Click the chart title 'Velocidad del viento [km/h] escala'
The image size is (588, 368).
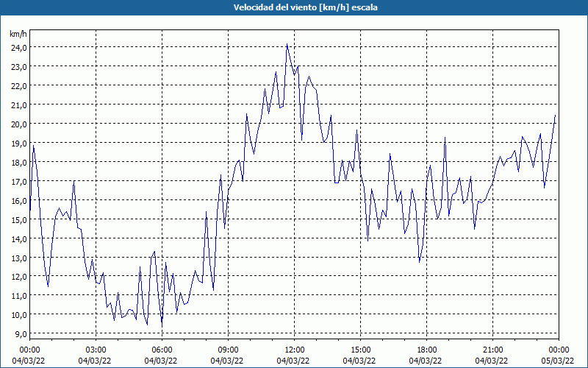(x=305, y=7)
